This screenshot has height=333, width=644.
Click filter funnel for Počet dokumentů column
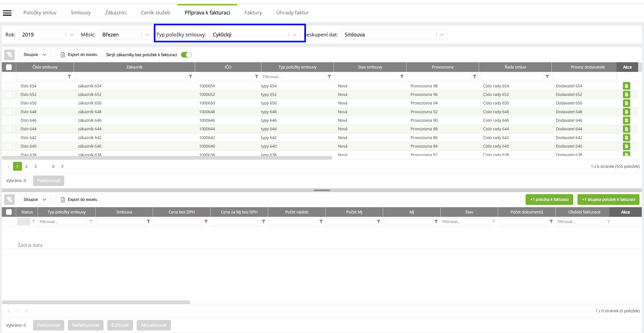551,222
